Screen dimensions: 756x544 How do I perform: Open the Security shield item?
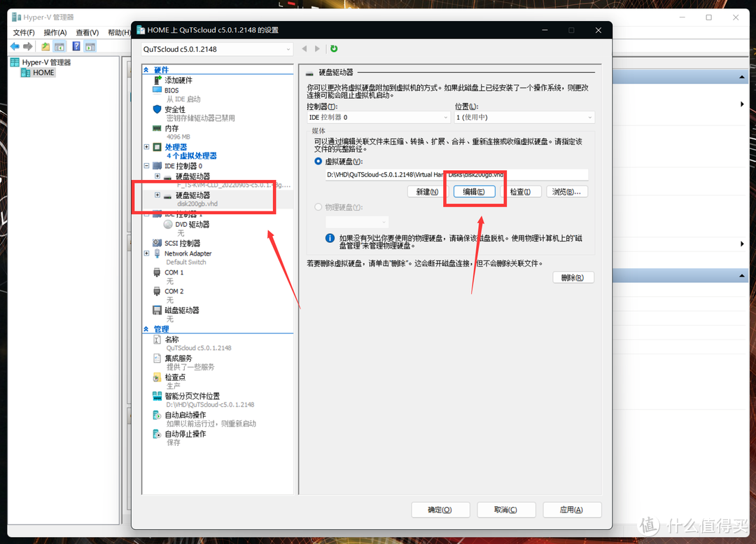pyautogui.click(x=174, y=109)
